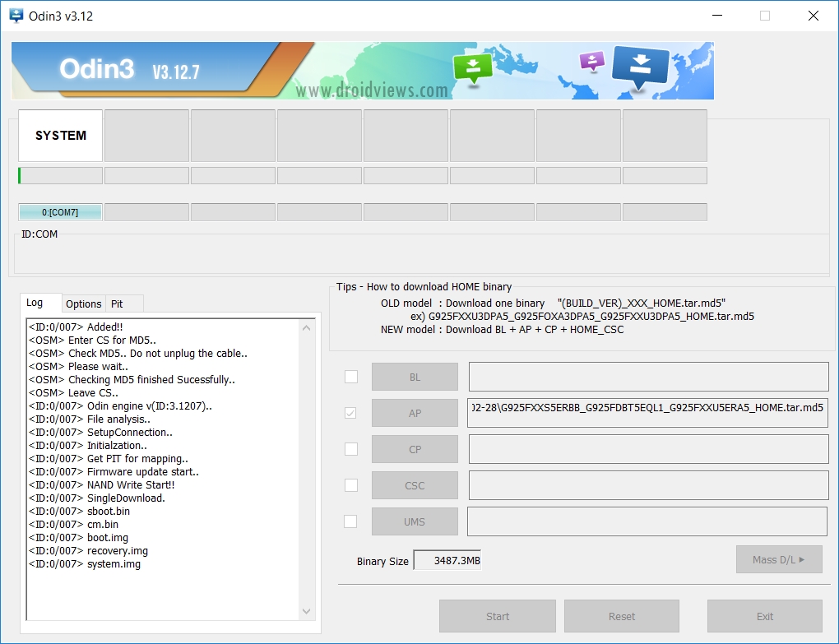839x644 pixels.
Task: Click the CP file button
Action: (415, 449)
